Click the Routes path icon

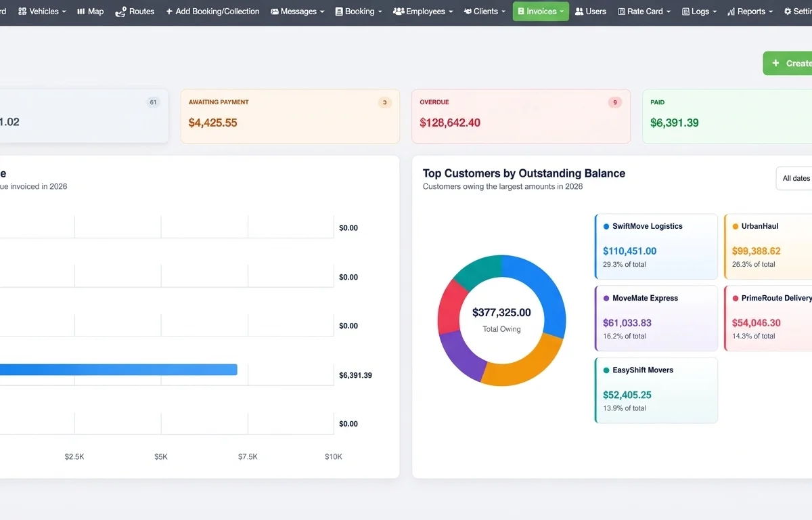point(120,12)
